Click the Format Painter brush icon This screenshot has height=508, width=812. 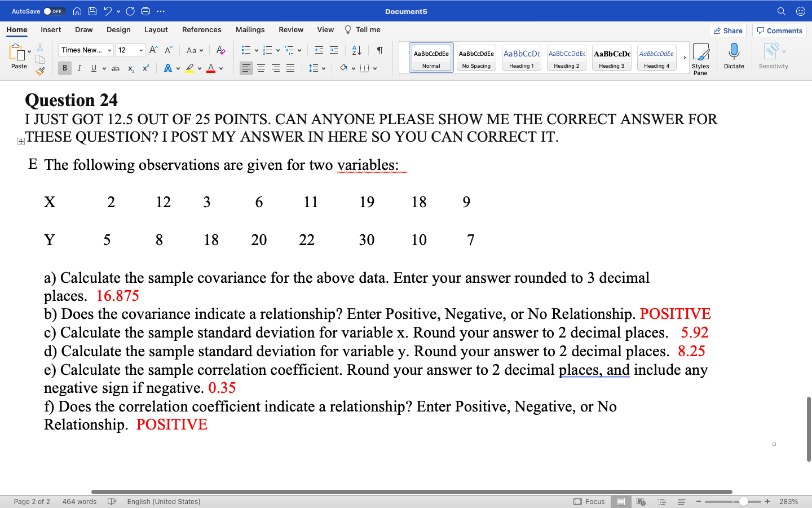pyautogui.click(x=40, y=71)
